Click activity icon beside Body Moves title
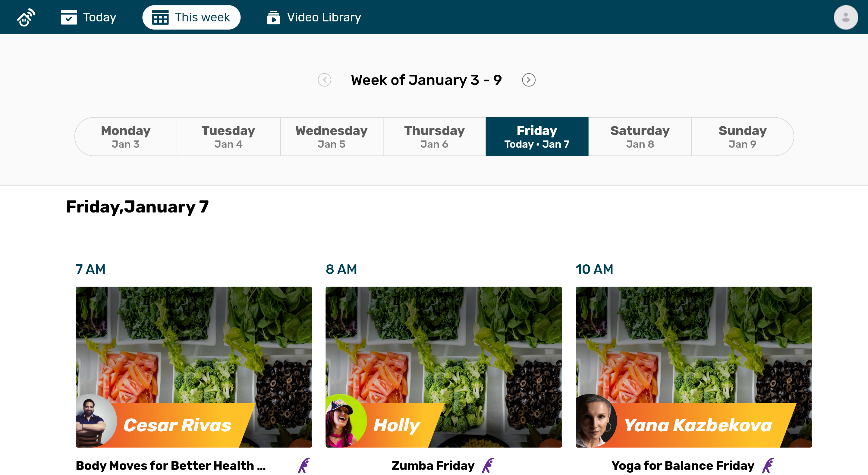The height and width of the screenshot is (475, 868). 303,465
